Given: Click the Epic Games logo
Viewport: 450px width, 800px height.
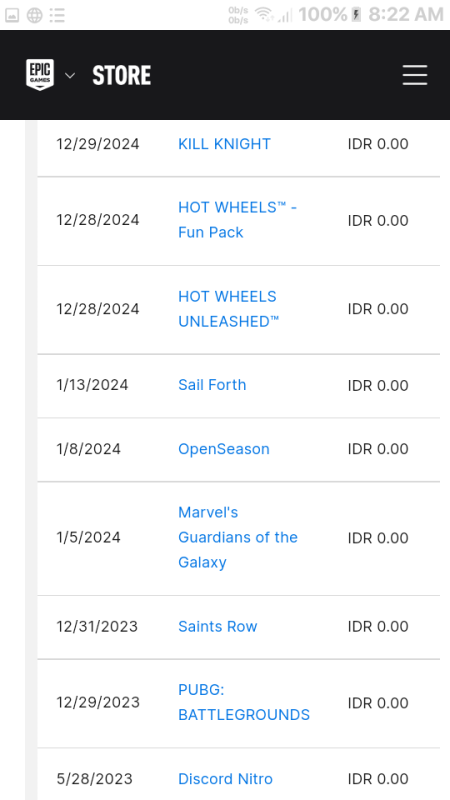Looking at the screenshot, I should [x=40, y=74].
